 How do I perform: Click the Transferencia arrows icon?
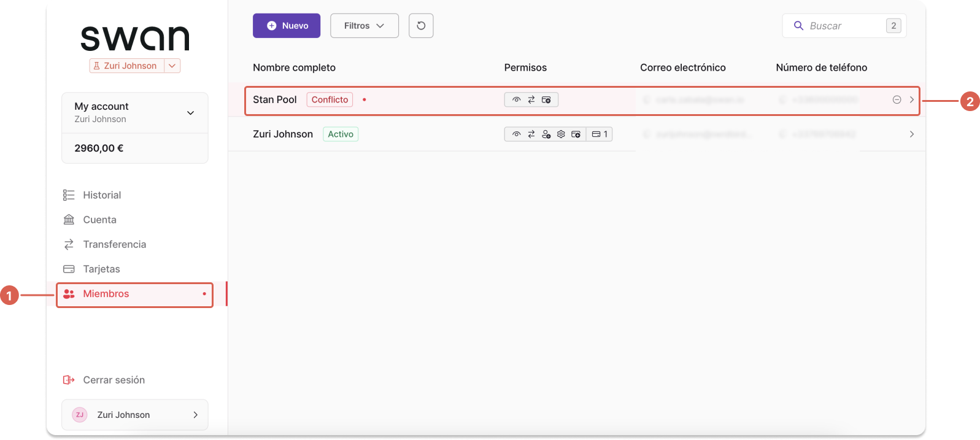pos(69,244)
